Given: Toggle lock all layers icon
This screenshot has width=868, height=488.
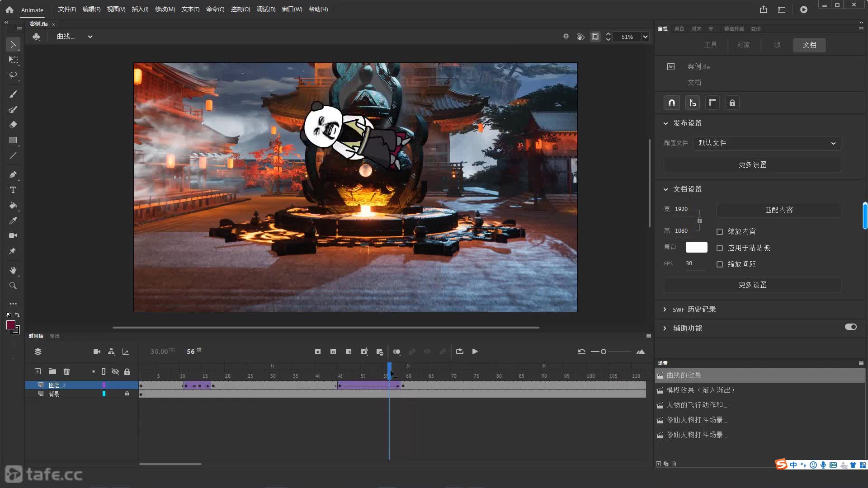Looking at the screenshot, I should [x=127, y=371].
